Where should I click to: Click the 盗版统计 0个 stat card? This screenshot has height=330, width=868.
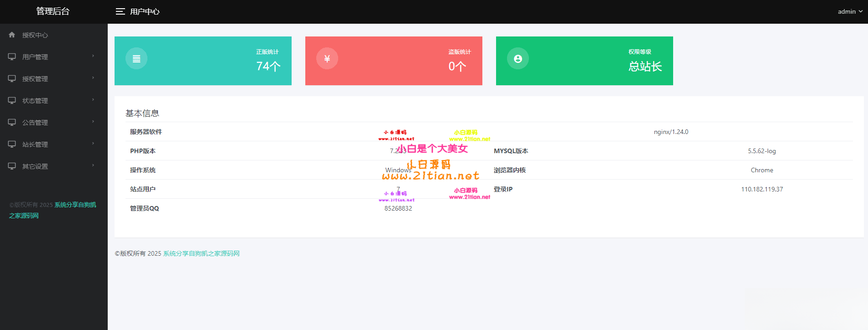(x=393, y=61)
